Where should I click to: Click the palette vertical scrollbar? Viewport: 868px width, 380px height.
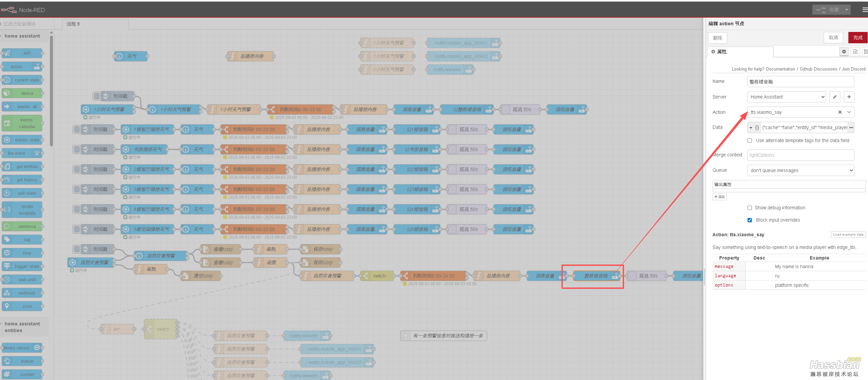[51, 91]
